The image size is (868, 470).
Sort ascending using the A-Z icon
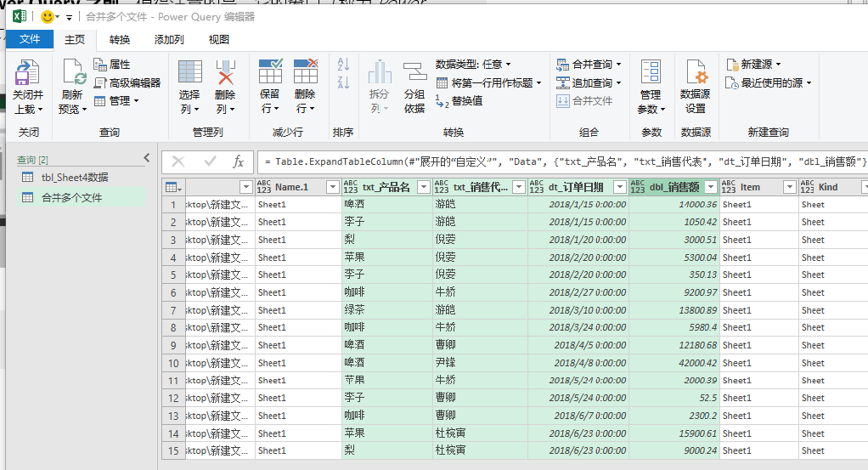pyautogui.click(x=343, y=65)
